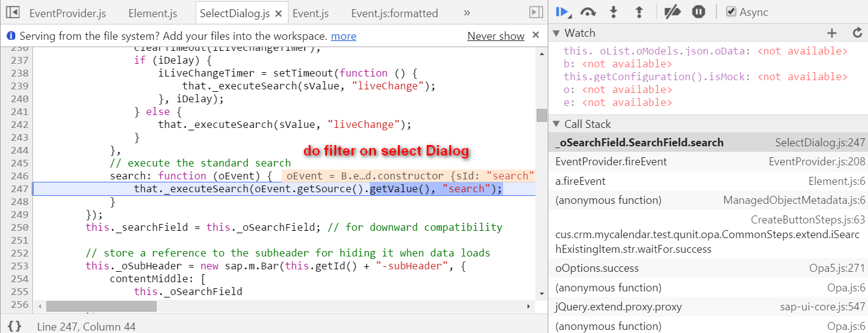Click the vertical scrollbar thumb in editor

(x=542, y=115)
